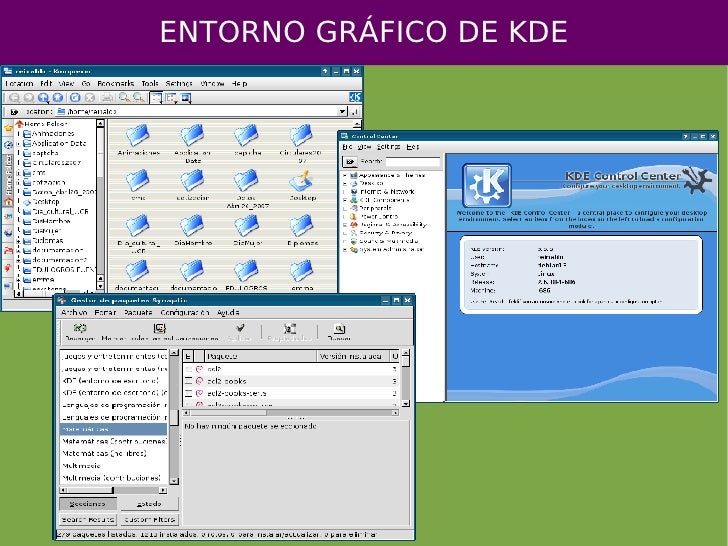This screenshot has height=546, width=728.
Task: Open the History clock tab in Konqueror's sidebar
Action: click(8, 144)
